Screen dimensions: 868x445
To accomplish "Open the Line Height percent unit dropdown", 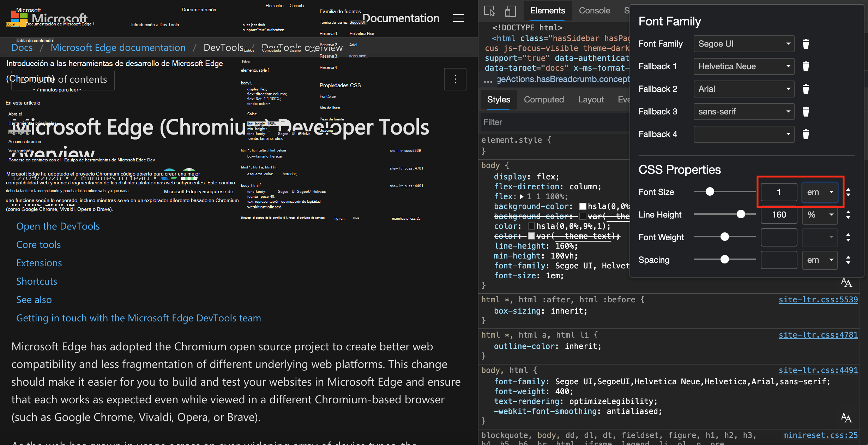I will (x=820, y=215).
